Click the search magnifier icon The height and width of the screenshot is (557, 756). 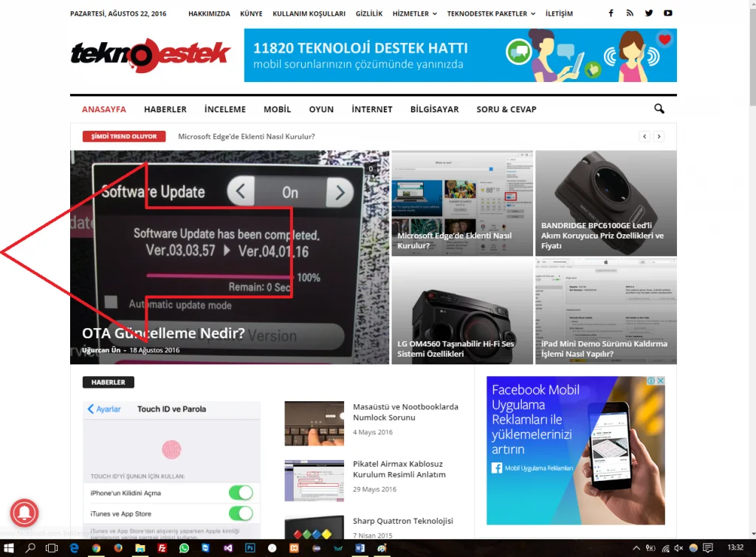tap(659, 109)
